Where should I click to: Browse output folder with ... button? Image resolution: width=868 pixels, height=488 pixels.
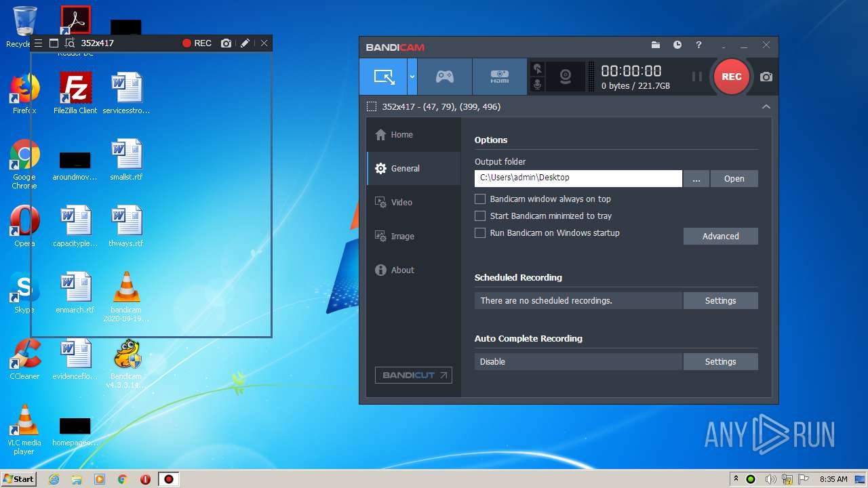point(696,178)
